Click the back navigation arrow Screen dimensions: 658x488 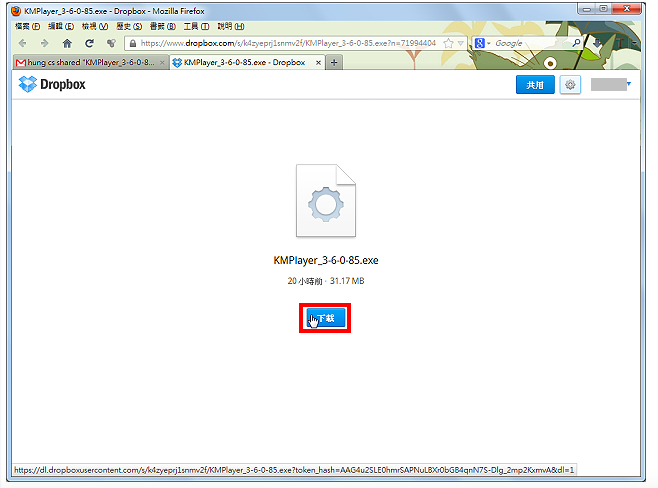[23, 43]
